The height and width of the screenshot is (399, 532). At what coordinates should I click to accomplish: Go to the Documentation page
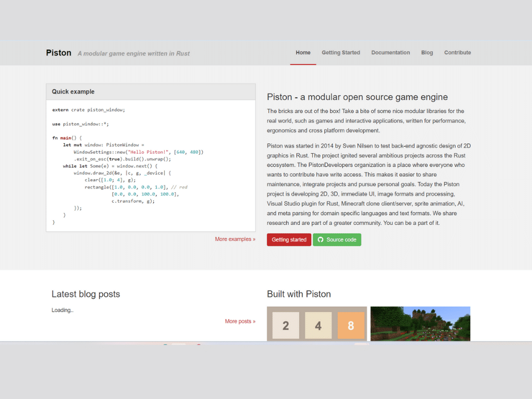(391, 52)
